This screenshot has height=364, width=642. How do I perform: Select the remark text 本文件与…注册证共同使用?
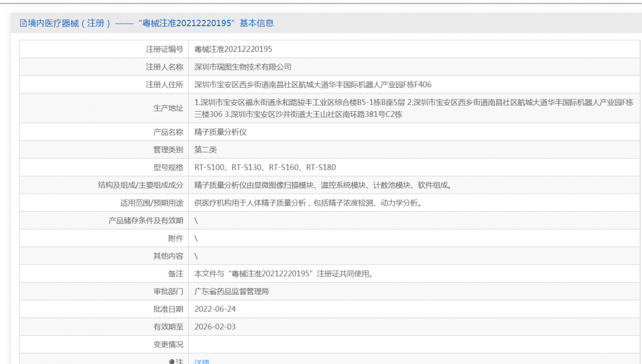284,274
